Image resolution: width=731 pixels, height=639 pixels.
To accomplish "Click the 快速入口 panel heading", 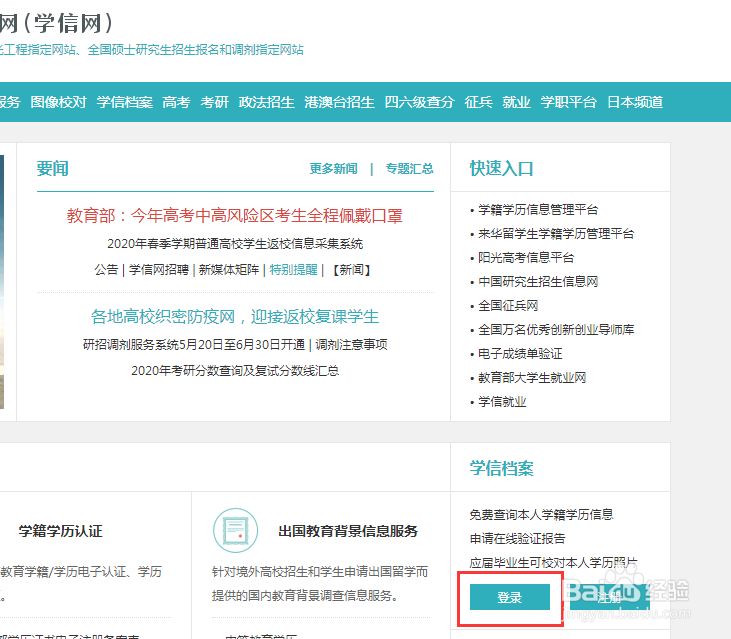I will coord(501,168).
